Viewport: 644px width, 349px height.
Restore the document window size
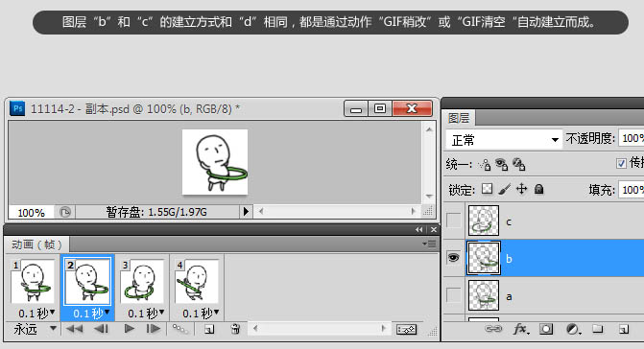pos(379,108)
